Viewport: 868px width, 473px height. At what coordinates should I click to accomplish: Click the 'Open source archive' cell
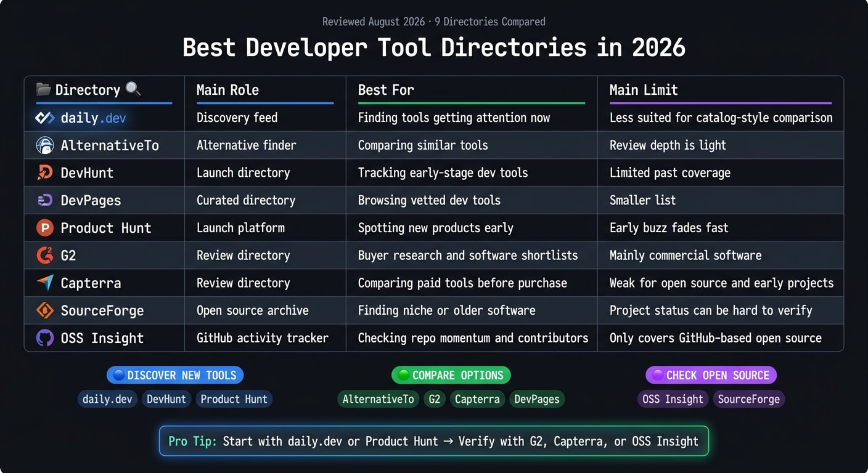point(252,310)
